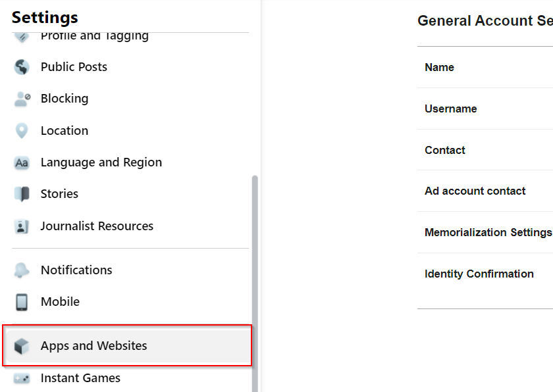Click the Blocking person icon
This screenshot has width=553, height=392.
[22, 99]
